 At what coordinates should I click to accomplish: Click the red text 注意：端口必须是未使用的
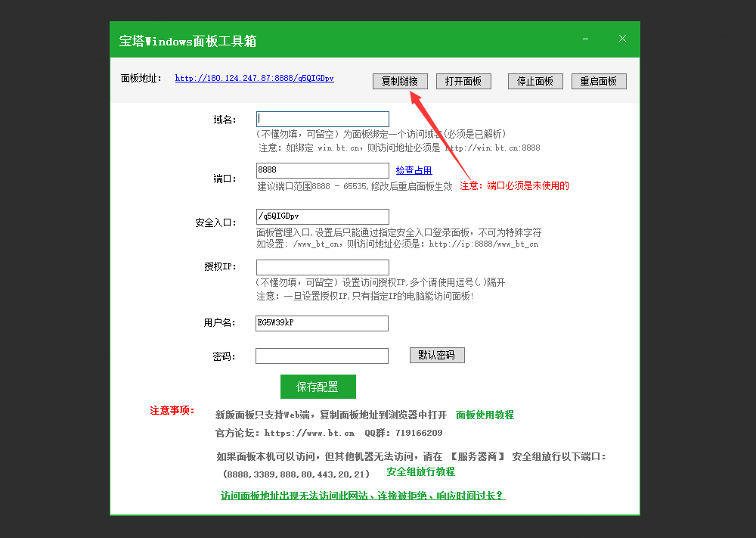514,186
